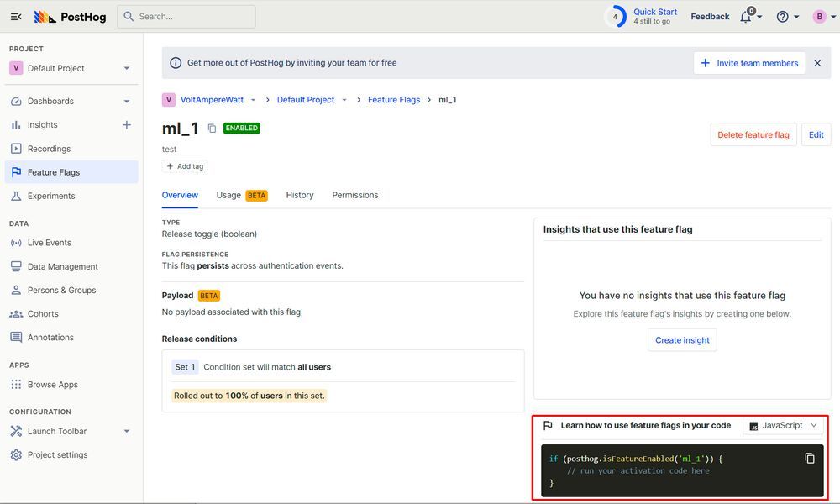The width and height of the screenshot is (840, 504).
Task: Open the Permissions tab
Action: coord(355,195)
